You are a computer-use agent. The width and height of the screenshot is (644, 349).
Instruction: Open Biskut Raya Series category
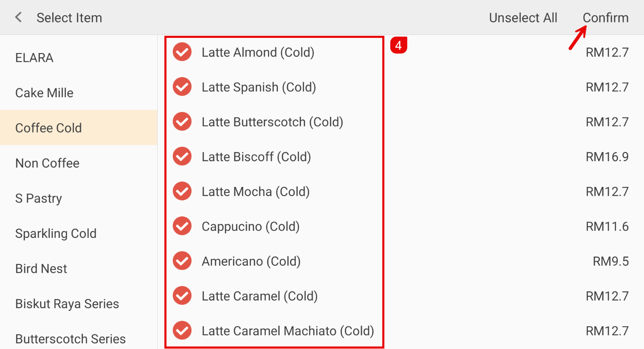(x=67, y=304)
